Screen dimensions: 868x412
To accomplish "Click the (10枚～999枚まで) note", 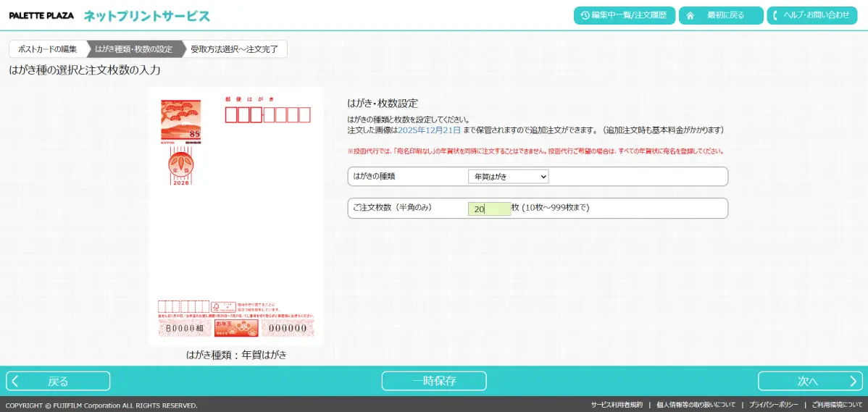I will [555, 209].
